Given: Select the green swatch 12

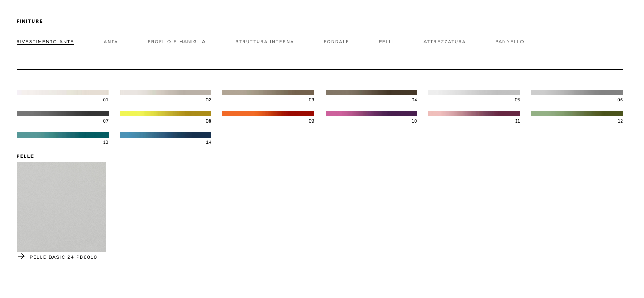Looking at the screenshot, I should [x=577, y=114].
